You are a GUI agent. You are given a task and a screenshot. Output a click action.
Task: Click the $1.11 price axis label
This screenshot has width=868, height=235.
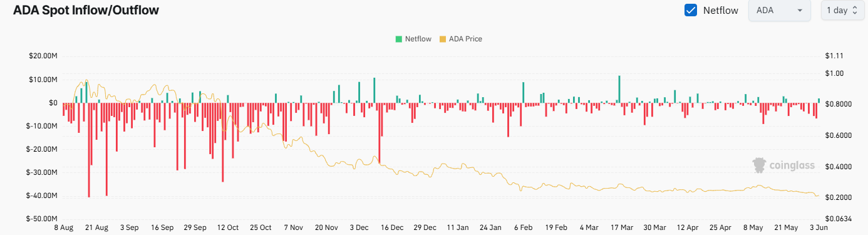tap(834, 56)
